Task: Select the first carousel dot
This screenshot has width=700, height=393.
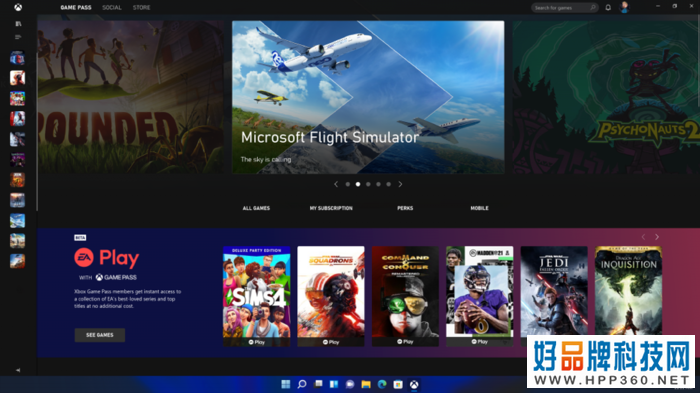Action: 348,184
